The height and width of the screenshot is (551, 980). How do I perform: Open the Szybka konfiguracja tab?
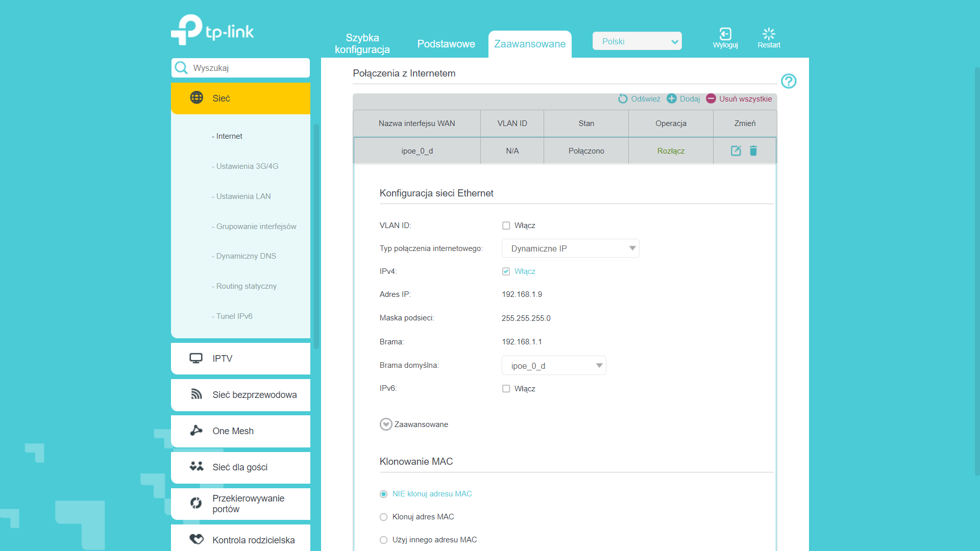click(362, 44)
